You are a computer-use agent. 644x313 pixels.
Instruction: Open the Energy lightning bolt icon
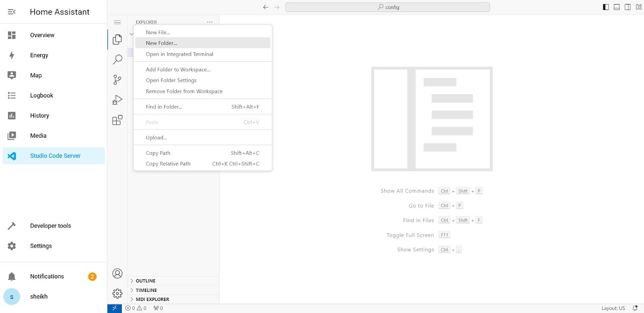pyautogui.click(x=12, y=55)
